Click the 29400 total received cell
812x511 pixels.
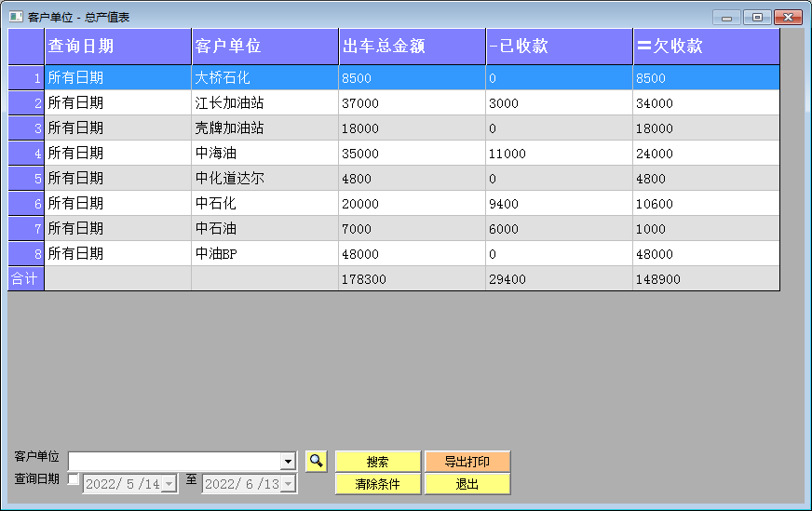coord(560,278)
